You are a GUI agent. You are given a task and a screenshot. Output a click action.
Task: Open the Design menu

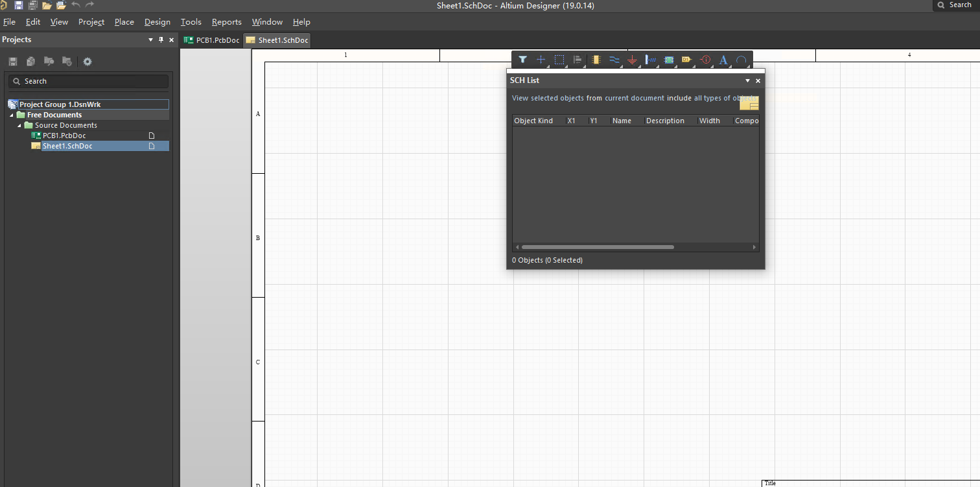point(157,22)
